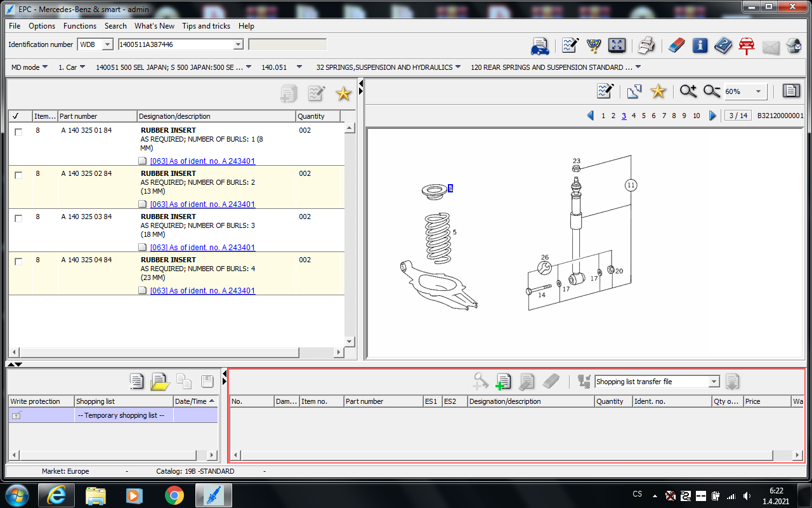
Task: Open footnote 063 link for 03 84 part
Action: [202, 248]
